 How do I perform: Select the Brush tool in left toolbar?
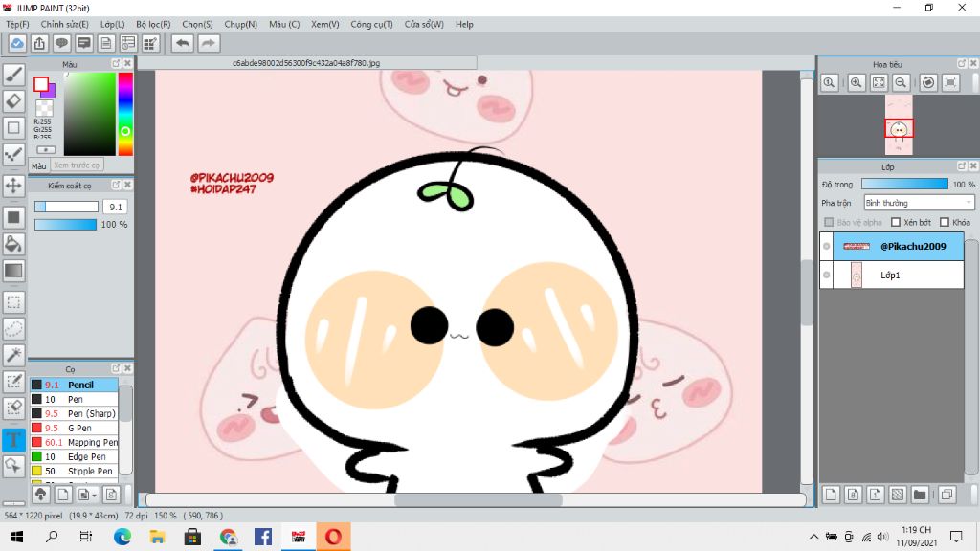click(x=13, y=75)
